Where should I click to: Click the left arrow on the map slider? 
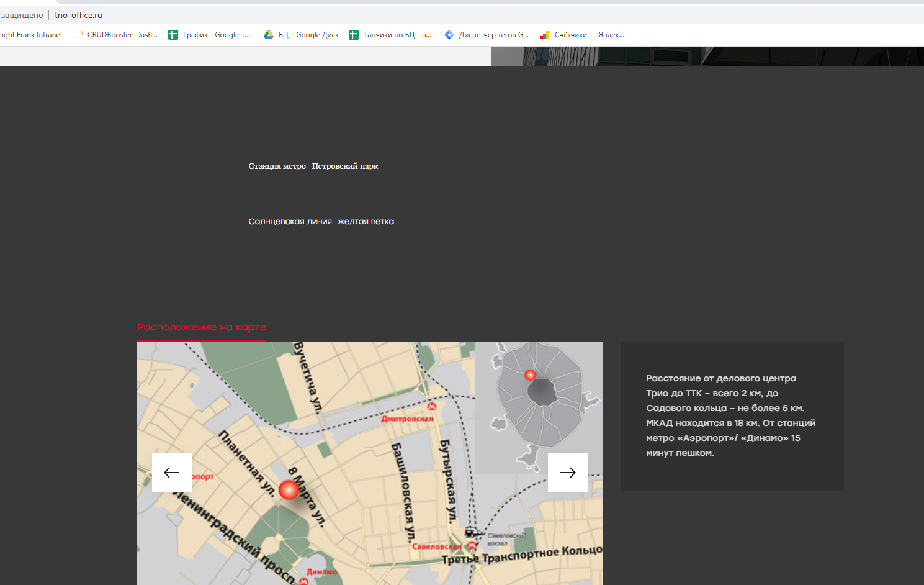click(x=172, y=473)
